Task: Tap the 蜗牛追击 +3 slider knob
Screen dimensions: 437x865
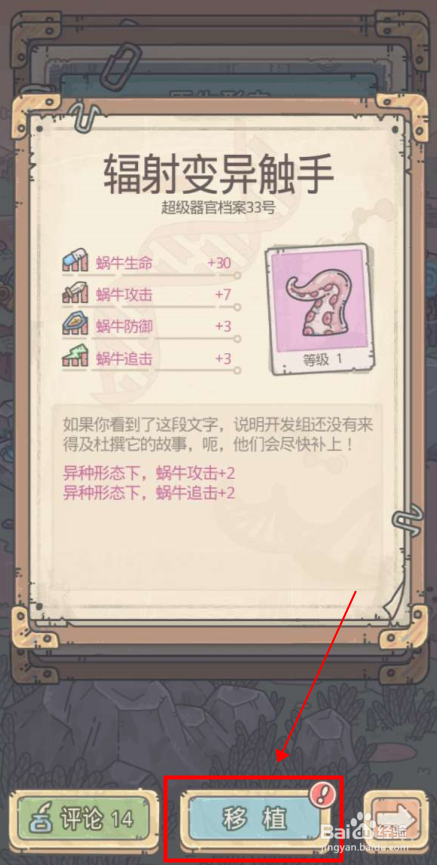Action: (x=237, y=371)
